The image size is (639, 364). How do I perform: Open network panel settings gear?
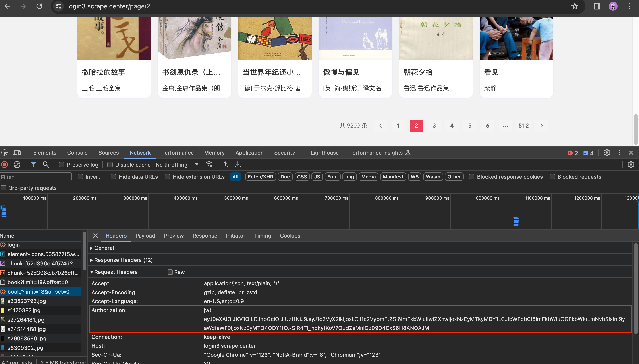(x=631, y=165)
